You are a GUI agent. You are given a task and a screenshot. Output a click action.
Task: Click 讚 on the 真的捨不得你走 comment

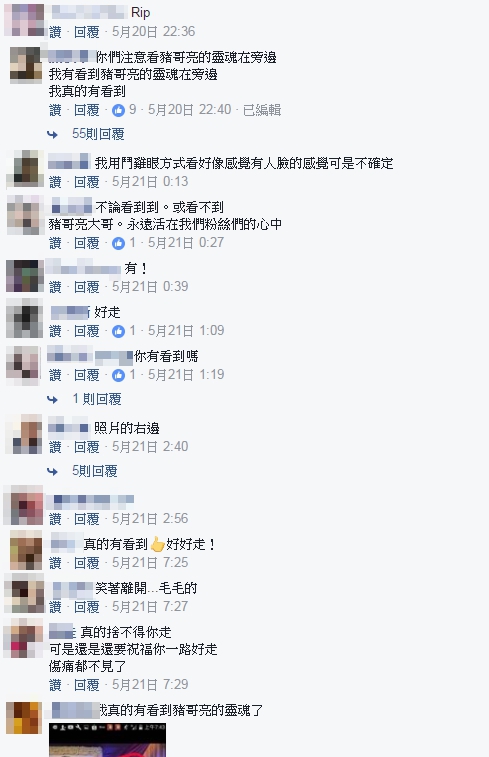click(x=56, y=685)
